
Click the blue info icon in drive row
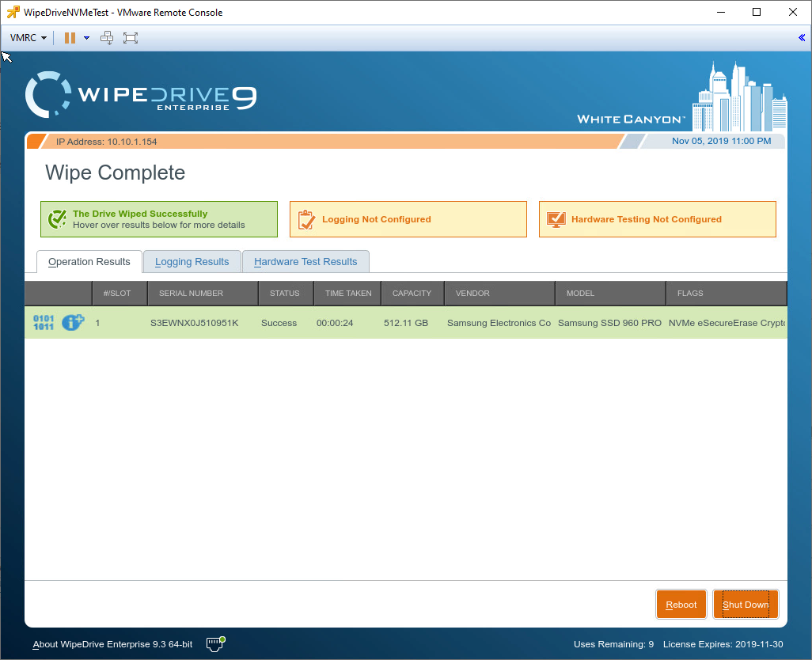point(73,322)
